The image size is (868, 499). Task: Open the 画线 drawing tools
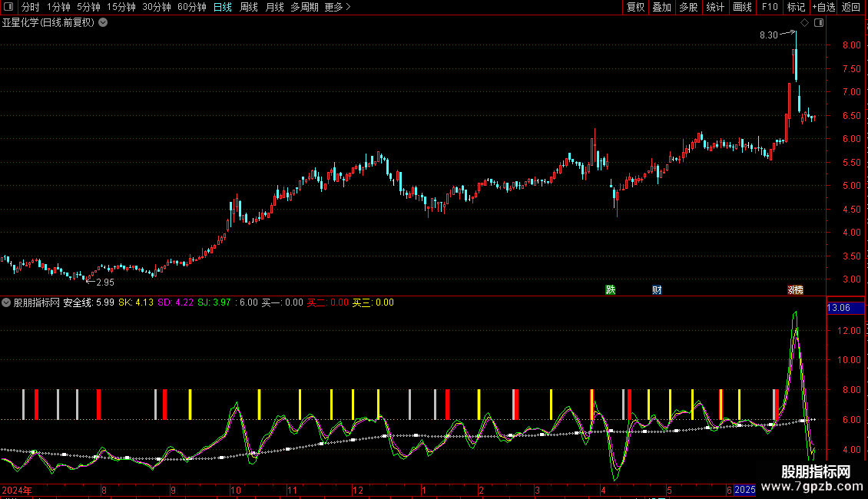pos(742,7)
